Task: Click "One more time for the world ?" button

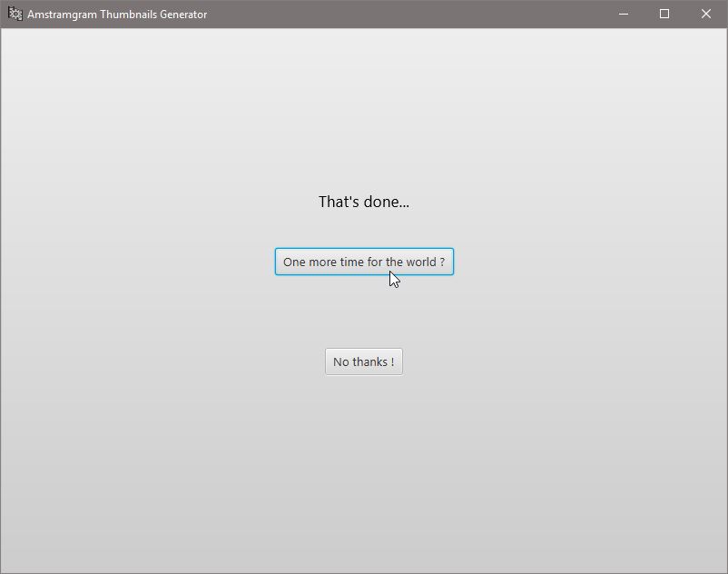Action: (x=364, y=262)
